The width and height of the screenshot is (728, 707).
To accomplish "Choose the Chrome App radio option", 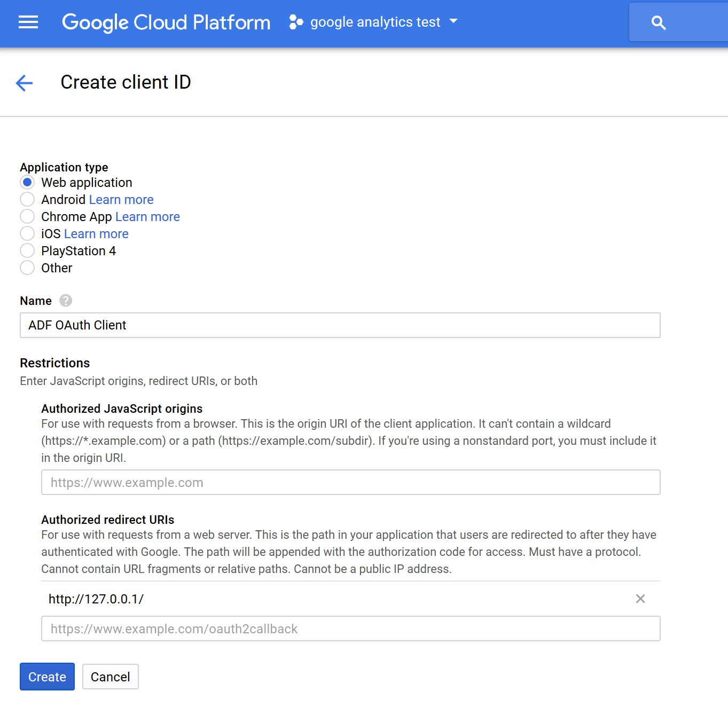I will [x=27, y=216].
